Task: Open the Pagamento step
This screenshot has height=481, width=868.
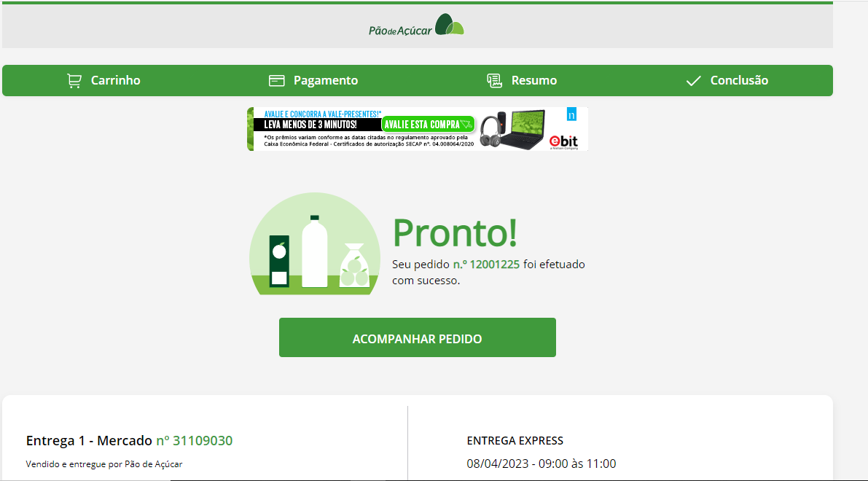Action: (x=313, y=81)
